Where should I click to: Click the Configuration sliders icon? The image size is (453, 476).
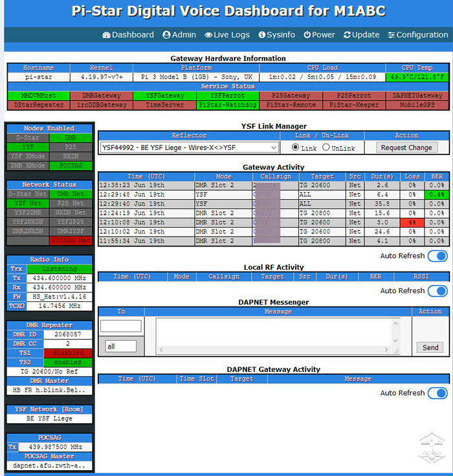(392, 35)
